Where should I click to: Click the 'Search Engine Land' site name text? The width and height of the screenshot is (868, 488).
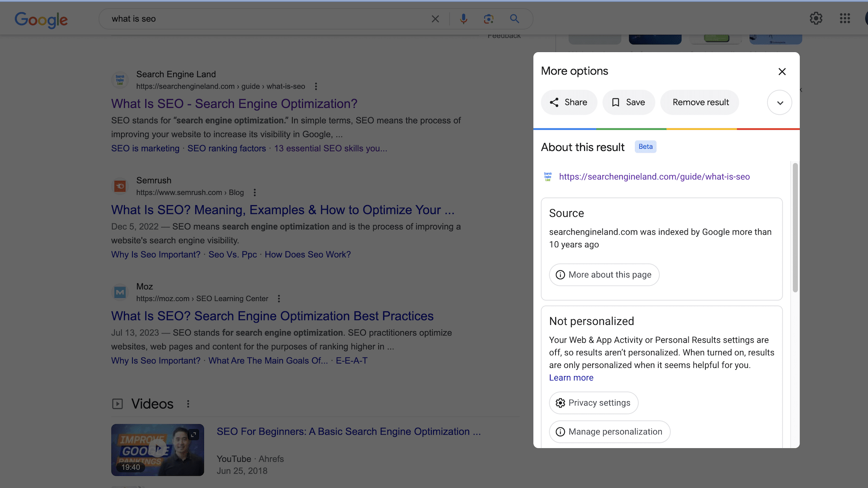click(176, 75)
